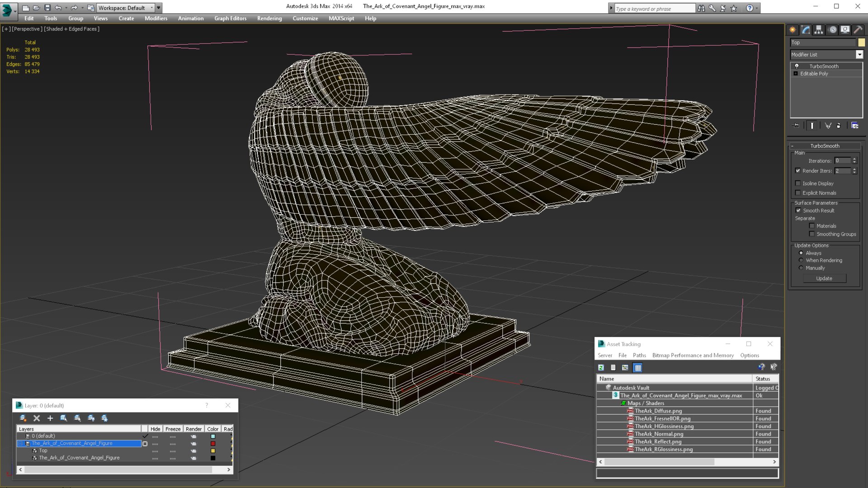868x488 pixels.
Task: Open the Modifiers menu
Action: point(156,19)
